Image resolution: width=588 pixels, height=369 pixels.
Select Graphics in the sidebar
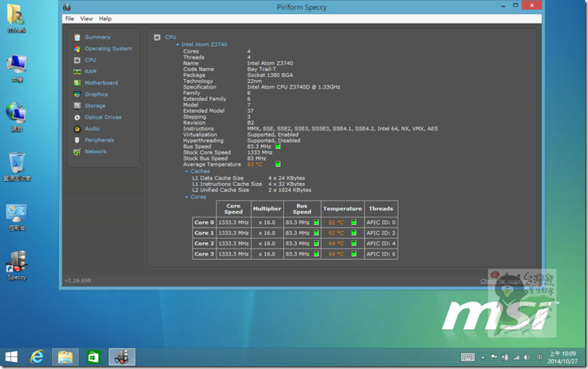(96, 94)
